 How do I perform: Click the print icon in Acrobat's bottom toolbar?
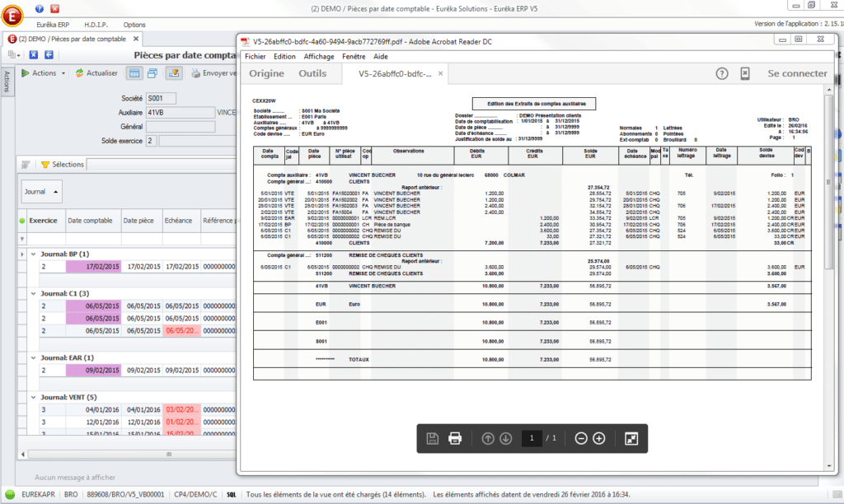click(x=455, y=438)
